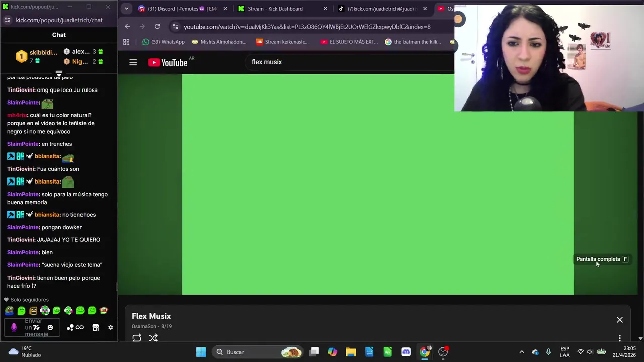Open the playlist three-dot options menu
644x362 pixels.
coord(620,338)
